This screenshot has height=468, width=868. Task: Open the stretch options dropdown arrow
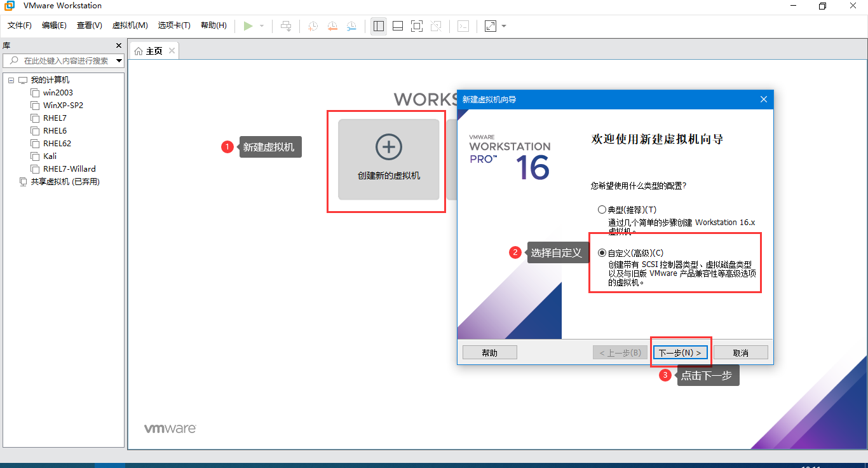504,26
